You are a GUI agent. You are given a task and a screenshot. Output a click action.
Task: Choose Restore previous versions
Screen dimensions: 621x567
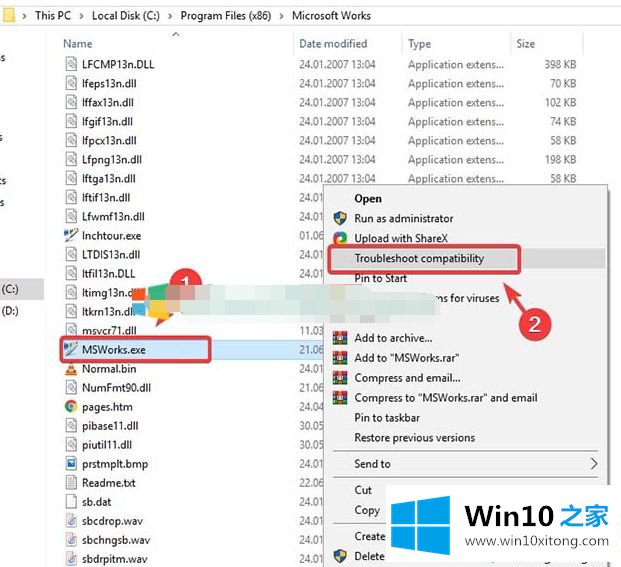[414, 437]
